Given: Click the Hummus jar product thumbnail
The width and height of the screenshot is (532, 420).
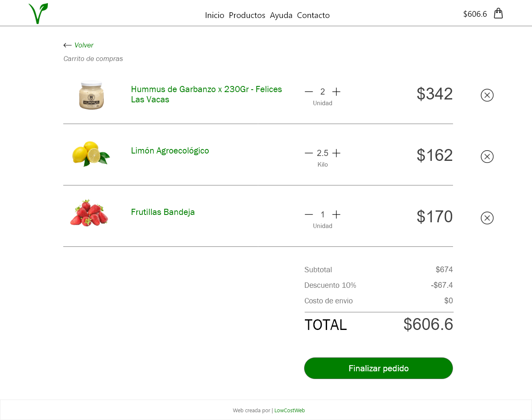Looking at the screenshot, I should (91, 95).
